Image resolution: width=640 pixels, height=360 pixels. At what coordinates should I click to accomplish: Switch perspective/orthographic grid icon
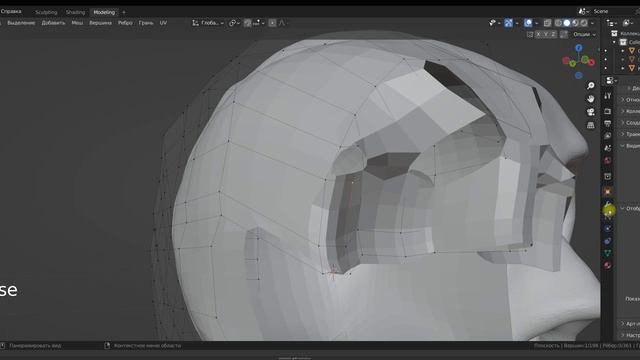click(x=591, y=125)
